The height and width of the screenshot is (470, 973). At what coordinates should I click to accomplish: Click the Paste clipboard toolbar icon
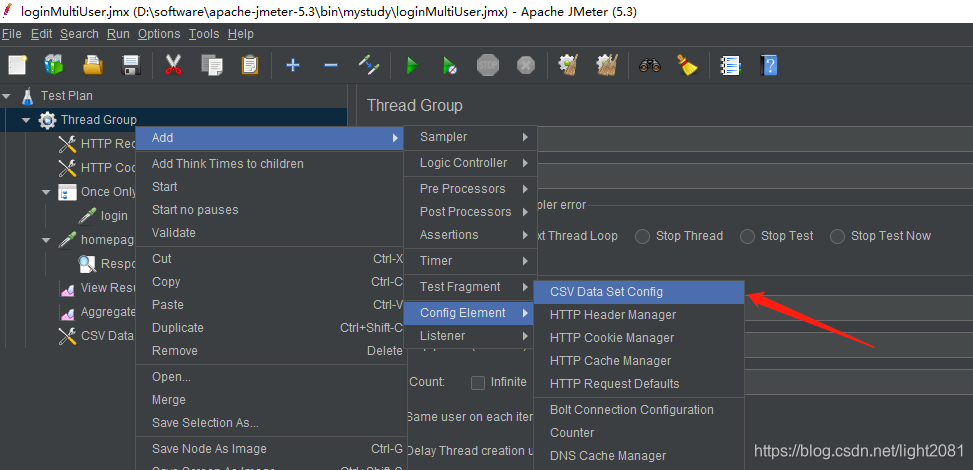pyautogui.click(x=249, y=65)
